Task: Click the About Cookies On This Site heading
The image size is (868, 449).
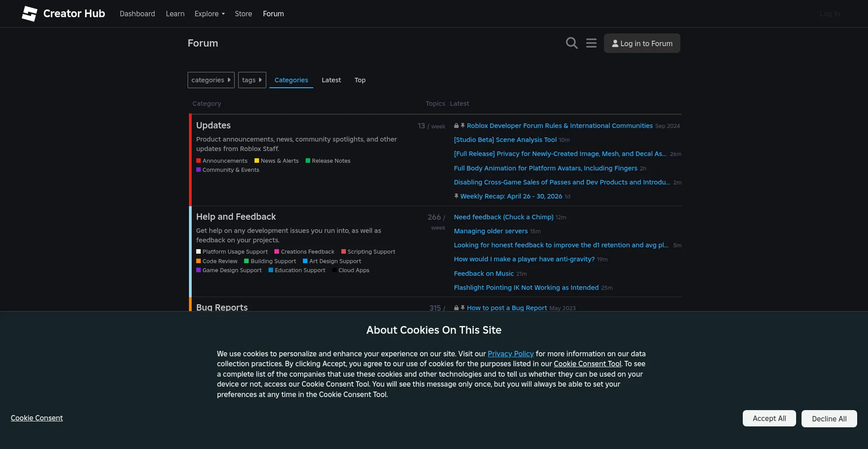Action: pyautogui.click(x=434, y=330)
